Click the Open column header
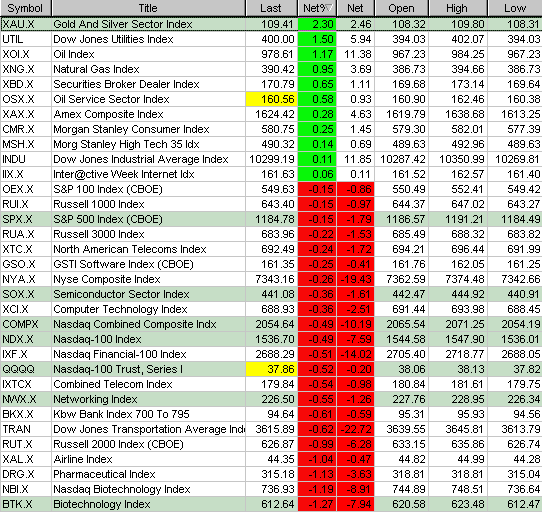This screenshot has height=512, width=542. pos(401,8)
